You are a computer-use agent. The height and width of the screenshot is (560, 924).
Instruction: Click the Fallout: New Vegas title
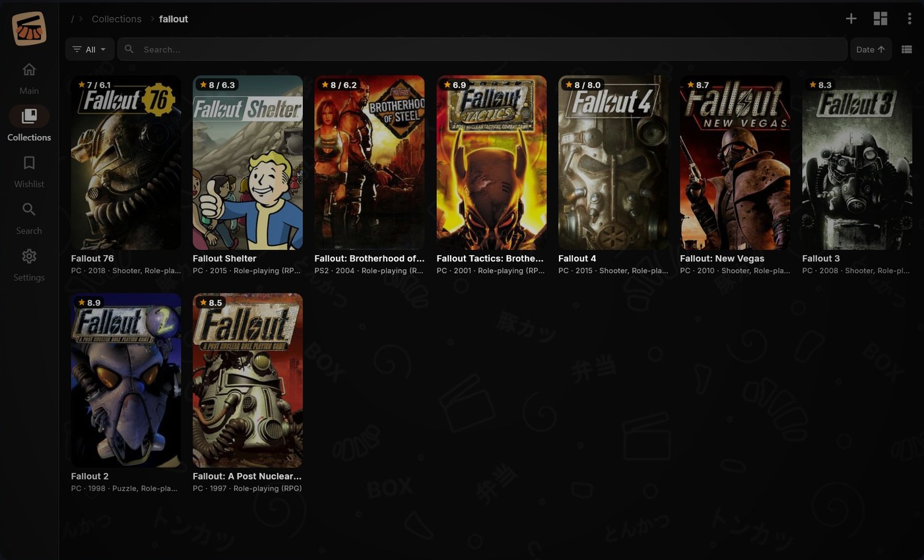[722, 258]
